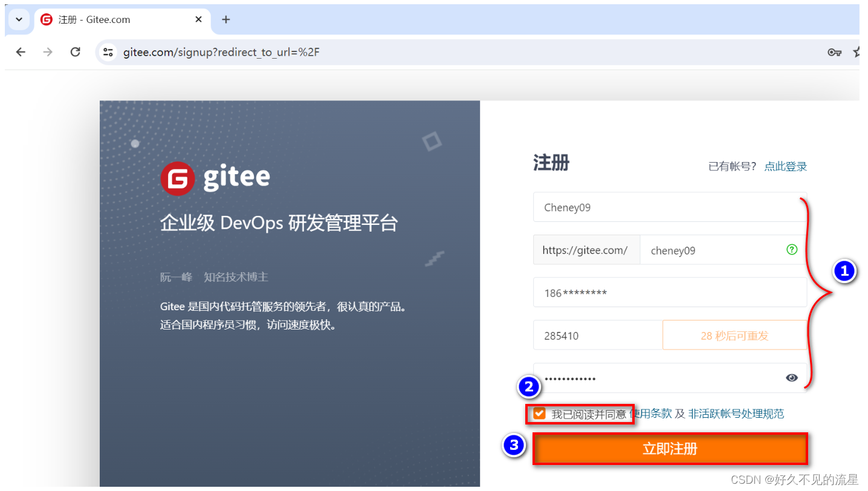Viewport: 868px width, 491px height.
Task: Open site information icon in address bar
Action: [x=108, y=52]
